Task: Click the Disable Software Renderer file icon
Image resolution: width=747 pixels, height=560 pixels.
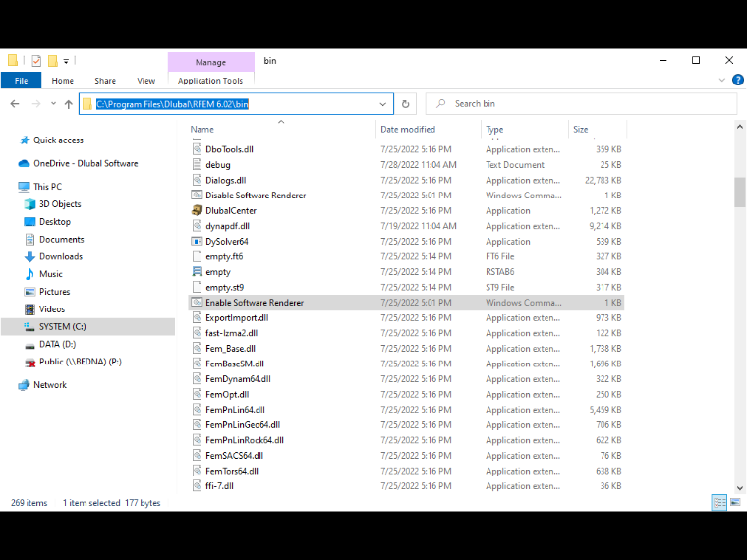Action: point(197,196)
